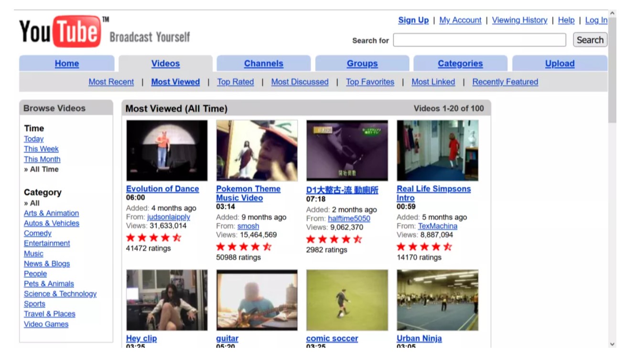Click the Evolution of Dance title link
Screen dimensions: 625x364
coord(162,189)
